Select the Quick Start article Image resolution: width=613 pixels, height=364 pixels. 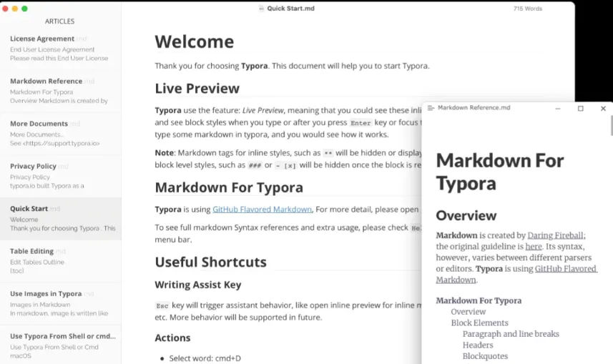tap(61, 219)
